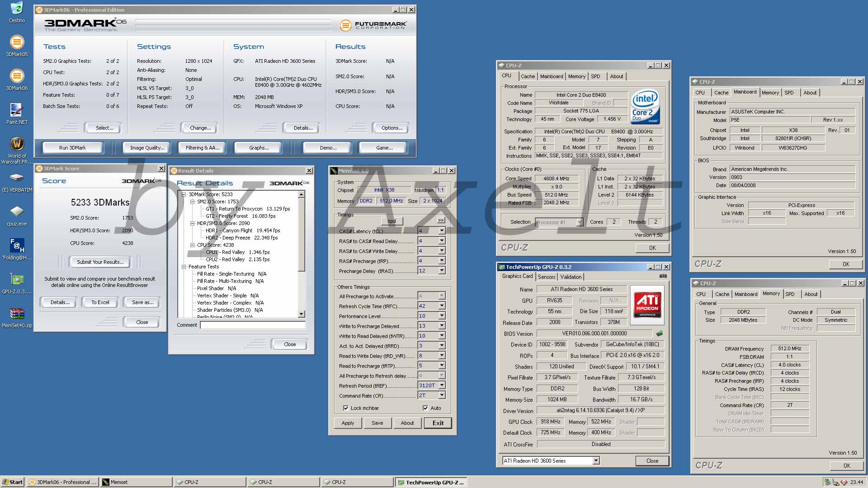
Task: Collapse the CPU Score: 4238 tree node
Action: click(x=192, y=245)
